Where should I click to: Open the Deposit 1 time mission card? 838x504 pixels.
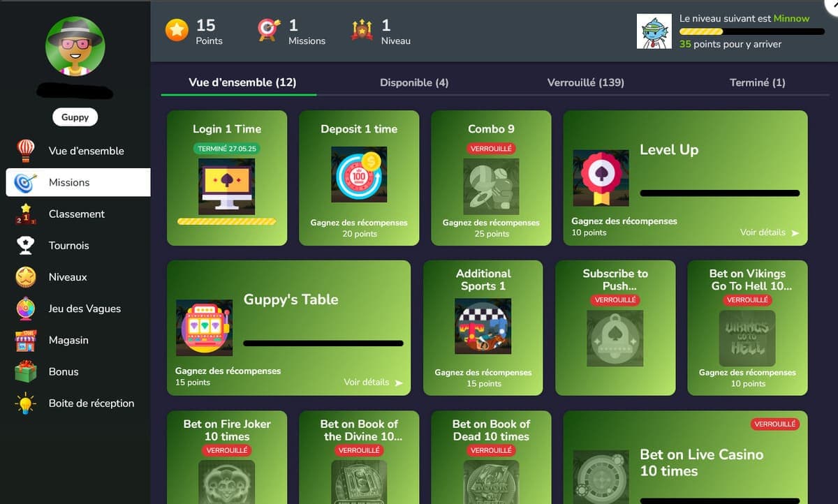359,178
